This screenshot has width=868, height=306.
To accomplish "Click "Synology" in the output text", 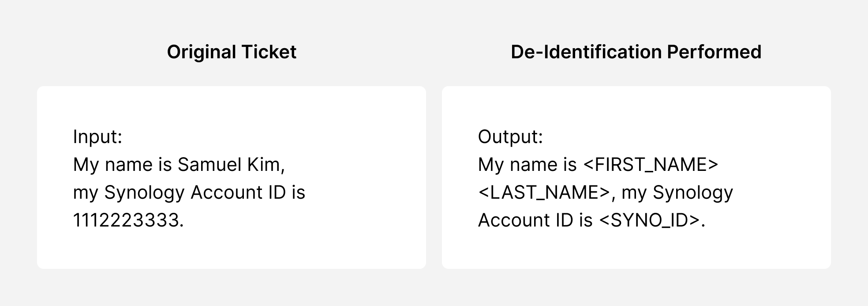I will click(x=692, y=193).
